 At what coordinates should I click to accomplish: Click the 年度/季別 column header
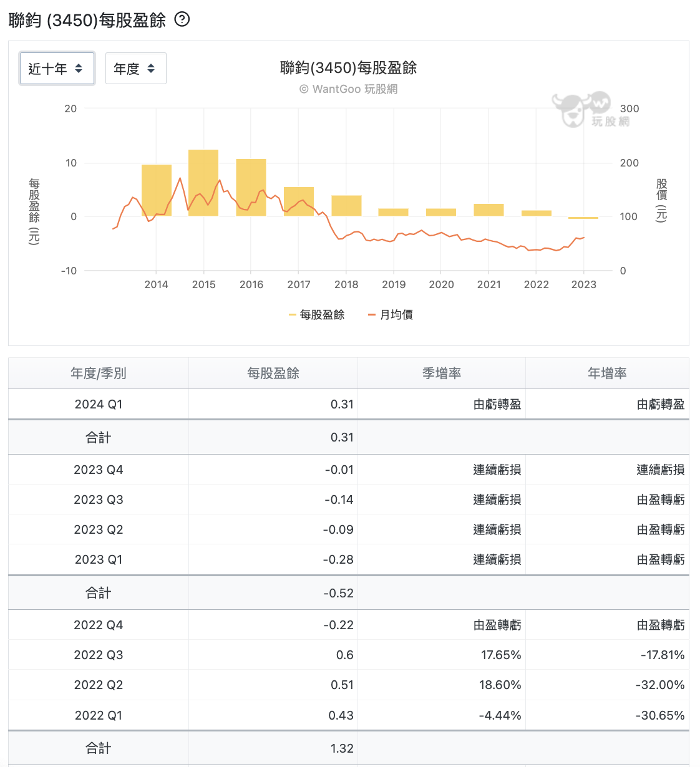(99, 373)
